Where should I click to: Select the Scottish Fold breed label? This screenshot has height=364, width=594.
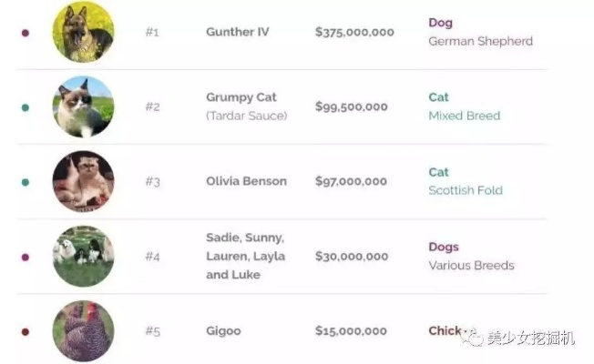click(x=465, y=190)
